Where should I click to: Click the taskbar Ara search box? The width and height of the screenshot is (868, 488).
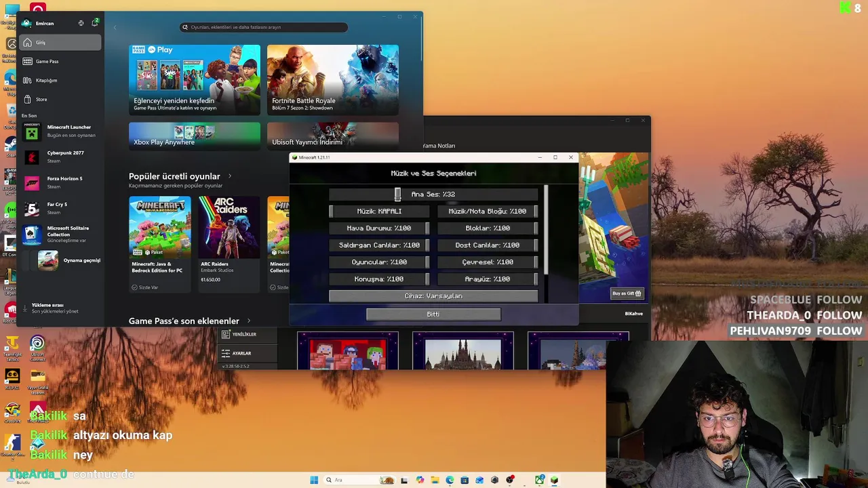pos(359,480)
